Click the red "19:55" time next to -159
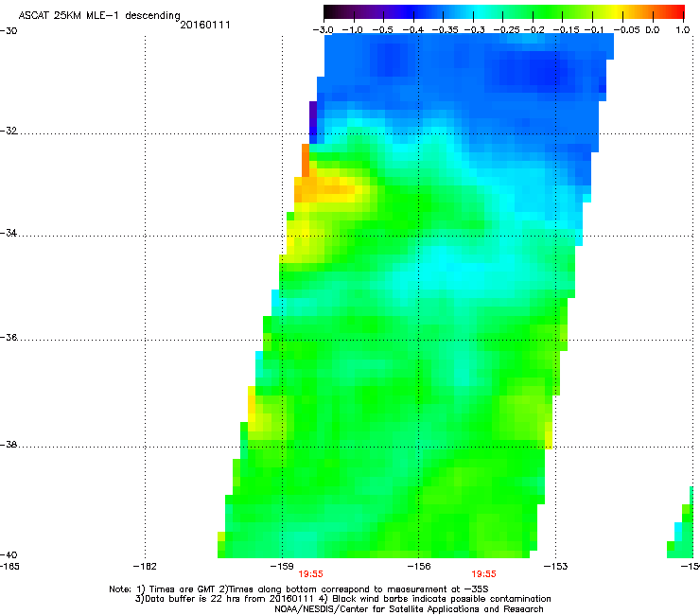The height and width of the screenshot is (615, 700). pyautogui.click(x=310, y=574)
